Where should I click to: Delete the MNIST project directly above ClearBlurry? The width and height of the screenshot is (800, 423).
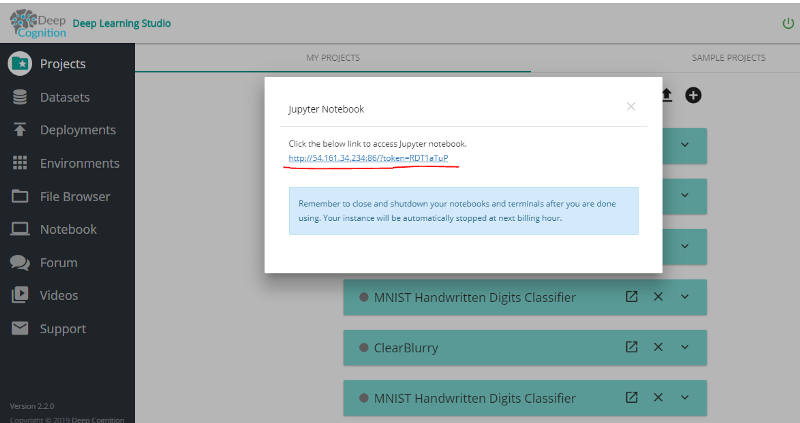click(x=658, y=296)
